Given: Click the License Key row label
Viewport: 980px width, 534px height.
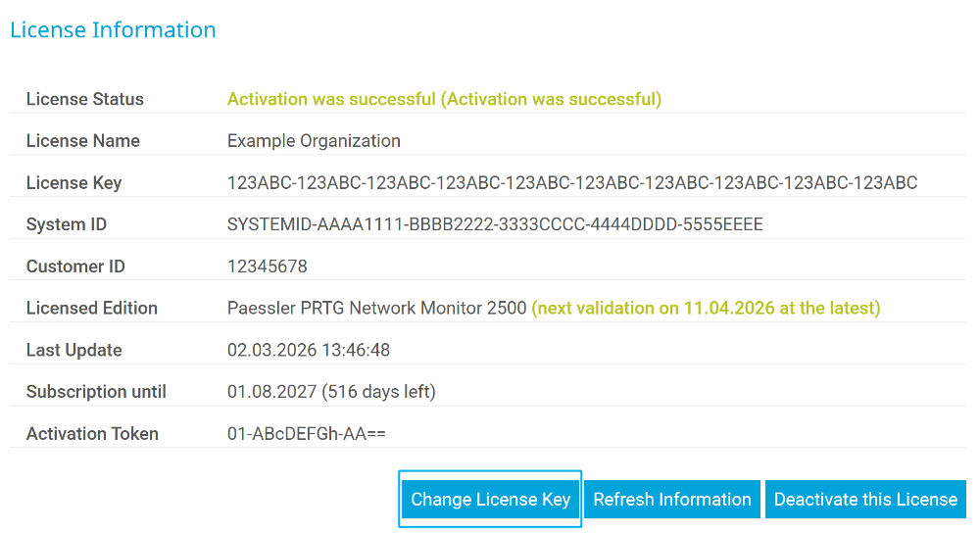Looking at the screenshot, I should (x=74, y=183).
